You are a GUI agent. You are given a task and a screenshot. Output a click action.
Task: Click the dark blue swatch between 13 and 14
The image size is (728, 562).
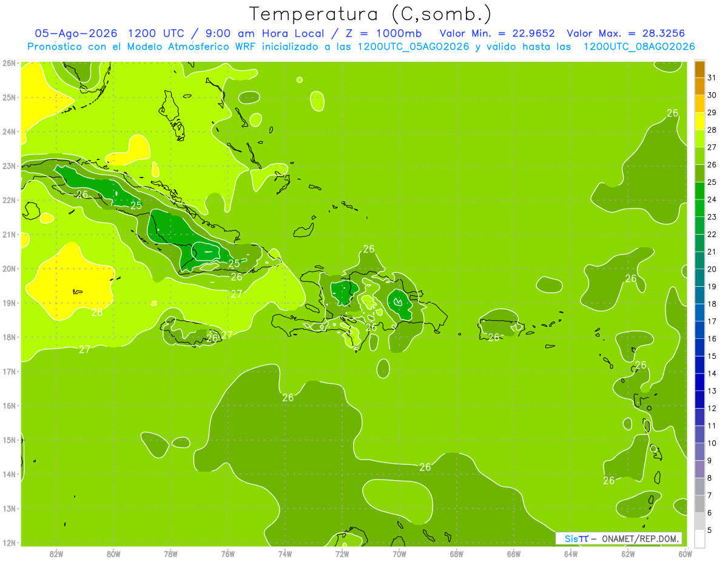[x=700, y=382]
